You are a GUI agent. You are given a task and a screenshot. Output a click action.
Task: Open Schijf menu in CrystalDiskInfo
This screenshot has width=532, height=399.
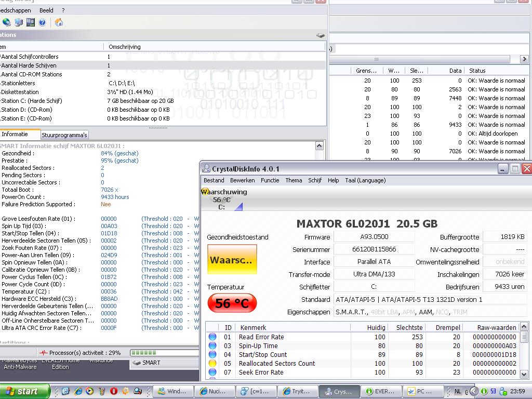tap(314, 180)
